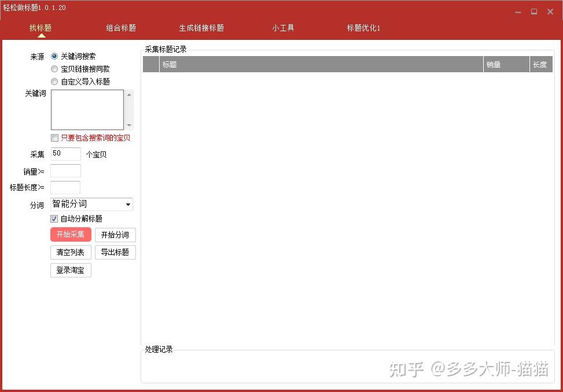Image resolution: width=563 pixels, height=392 pixels.
Task: Focus the 采集 count input field
Action: coord(65,154)
